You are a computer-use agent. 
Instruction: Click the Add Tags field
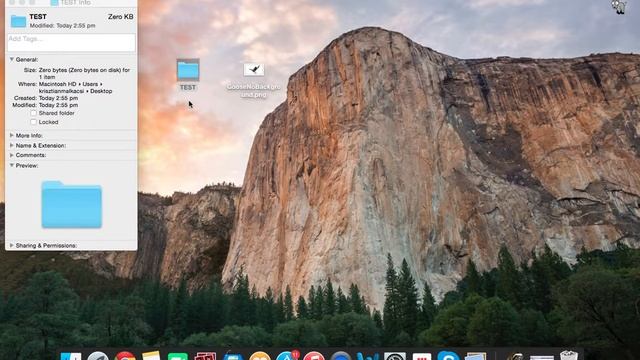point(71,42)
